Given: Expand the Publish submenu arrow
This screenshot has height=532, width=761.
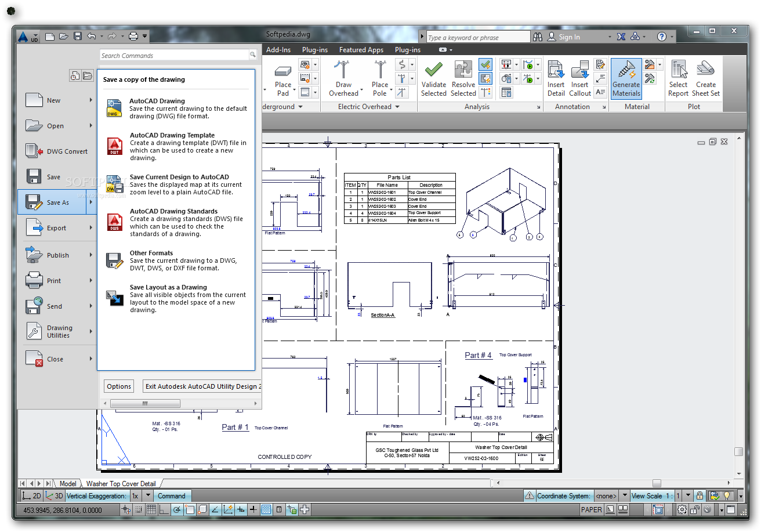Looking at the screenshot, I should coord(91,255).
